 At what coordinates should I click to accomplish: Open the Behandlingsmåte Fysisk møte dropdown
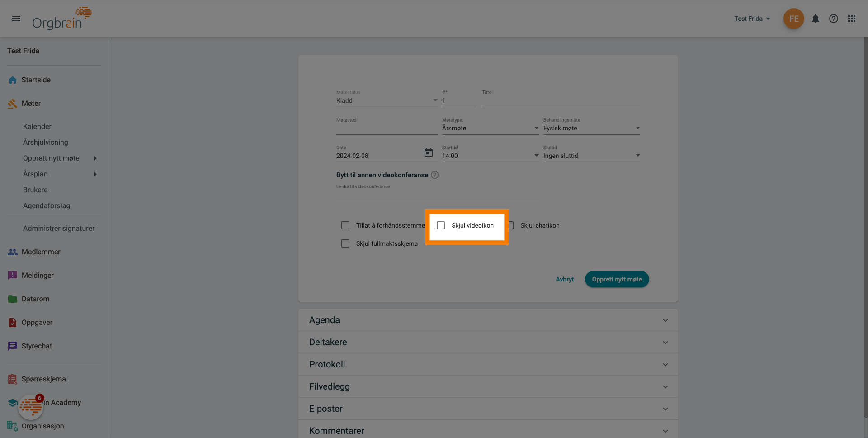(x=591, y=128)
